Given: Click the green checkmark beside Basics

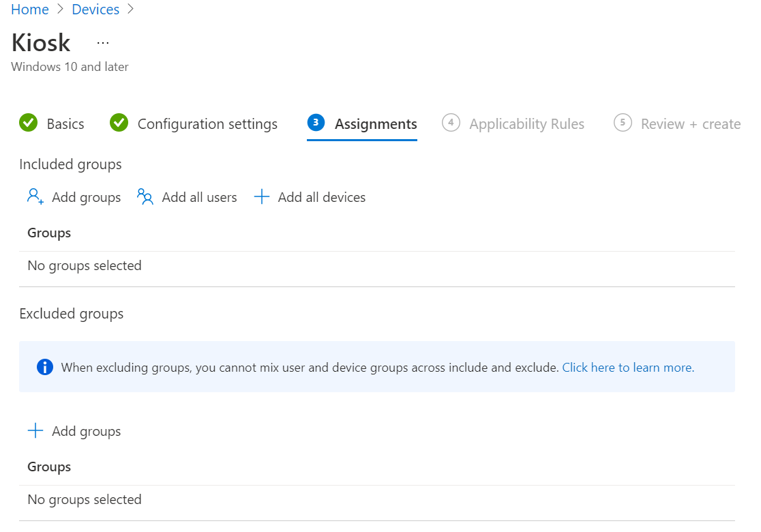Looking at the screenshot, I should [28, 123].
